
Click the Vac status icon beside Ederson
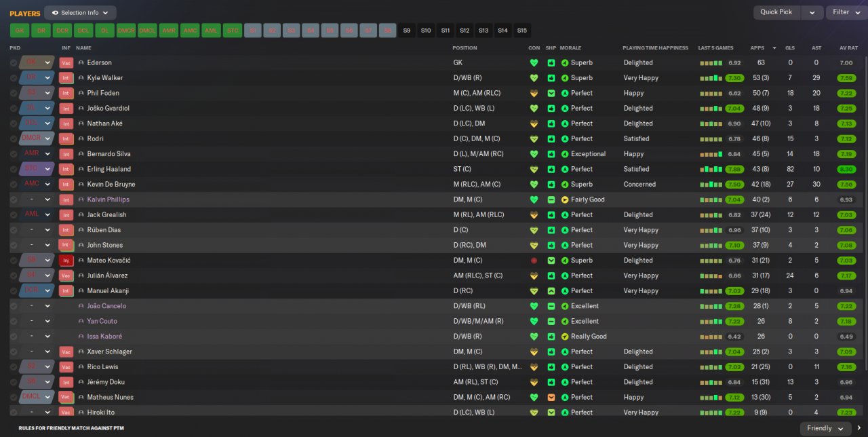pyautogui.click(x=66, y=63)
